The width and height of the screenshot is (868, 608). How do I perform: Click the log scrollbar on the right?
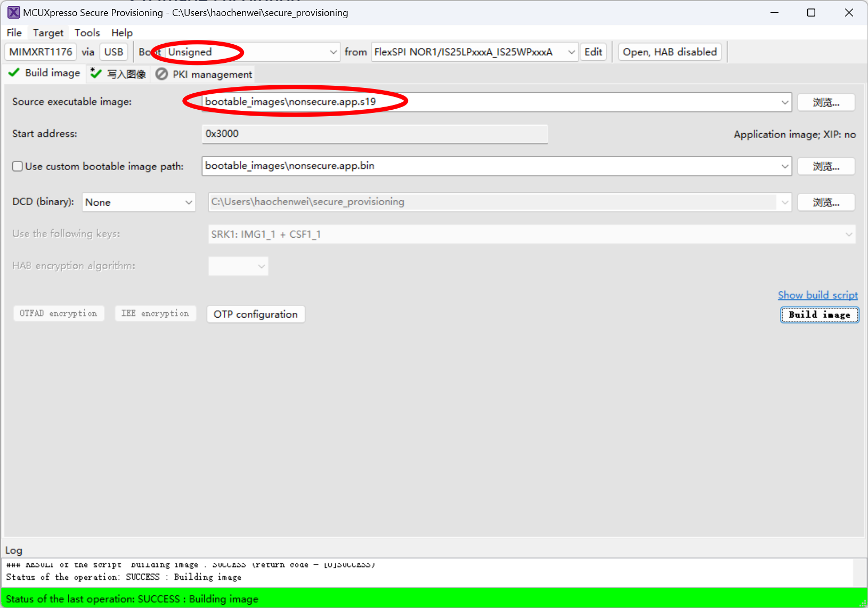click(x=859, y=573)
